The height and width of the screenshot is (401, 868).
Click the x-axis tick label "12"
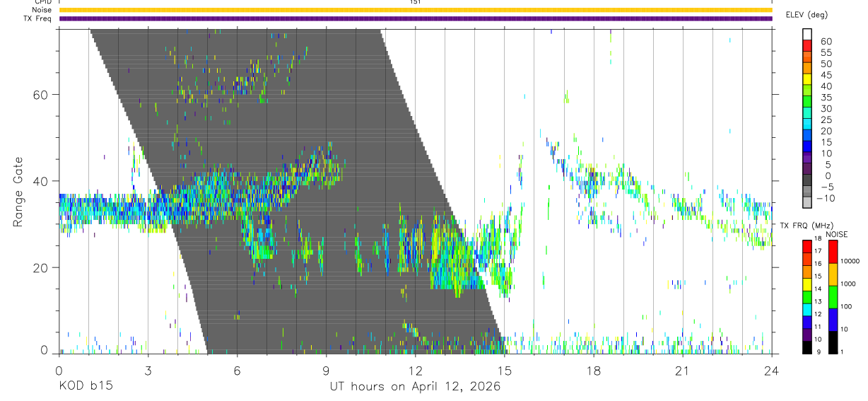coord(415,371)
